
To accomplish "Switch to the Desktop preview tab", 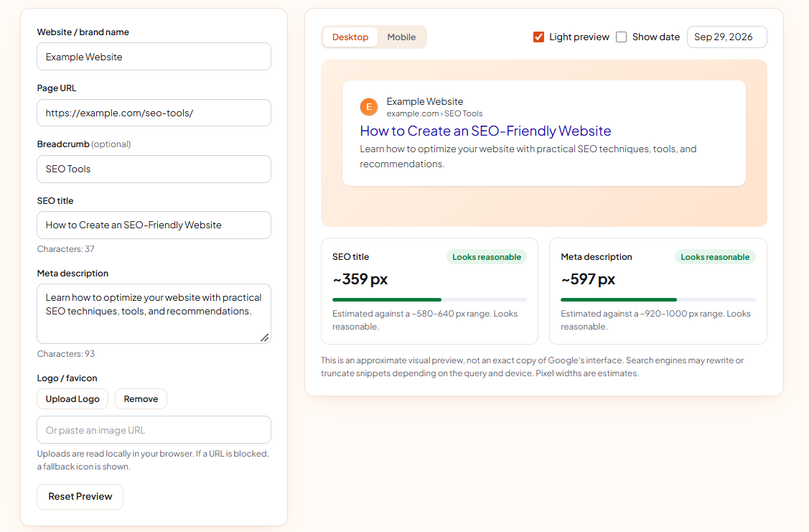I will point(350,37).
